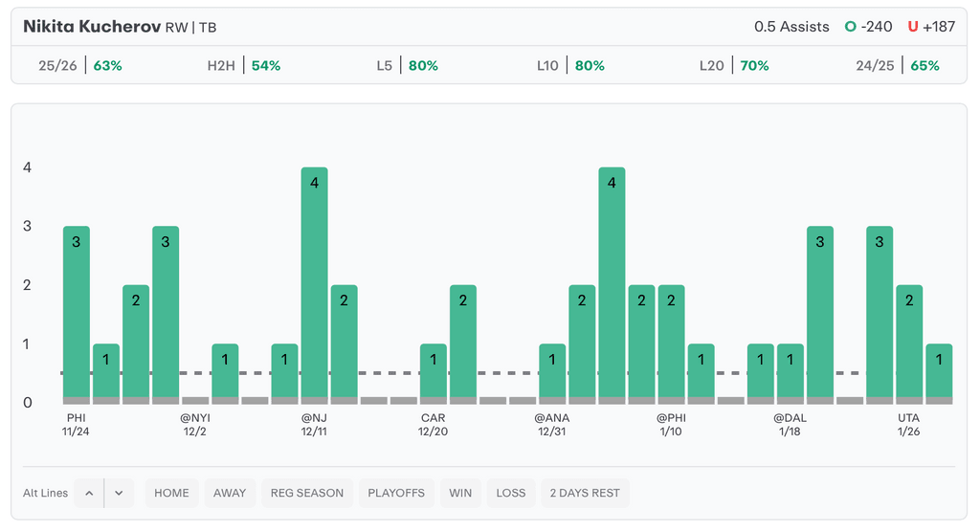Filter chart by LOSS games
The width and height of the screenshot is (980, 532).
coord(511,493)
